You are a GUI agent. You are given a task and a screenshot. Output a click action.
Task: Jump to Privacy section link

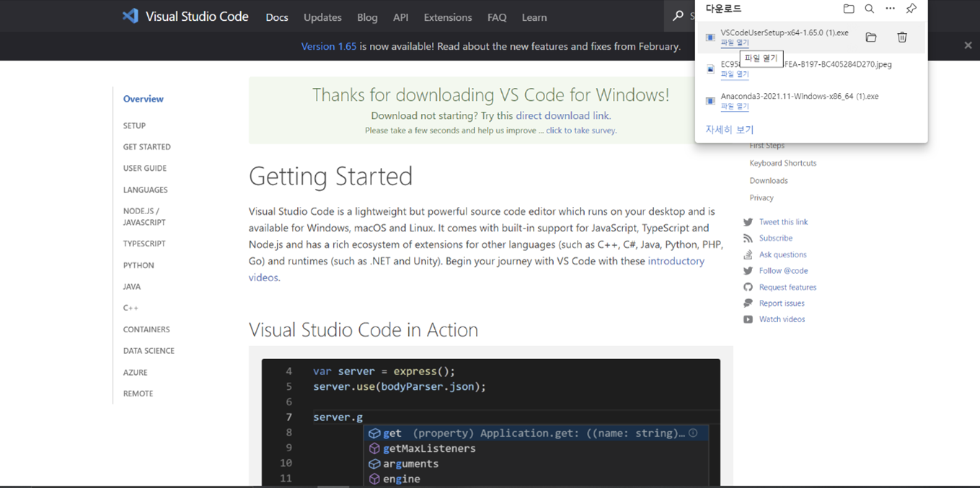pyautogui.click(x=762, y=198)
